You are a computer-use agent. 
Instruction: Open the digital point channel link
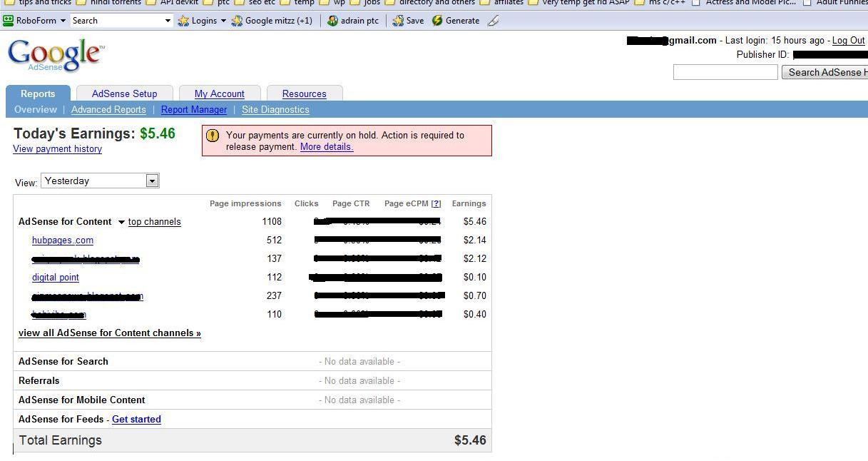pyautogui.click(x=56, y=278)
